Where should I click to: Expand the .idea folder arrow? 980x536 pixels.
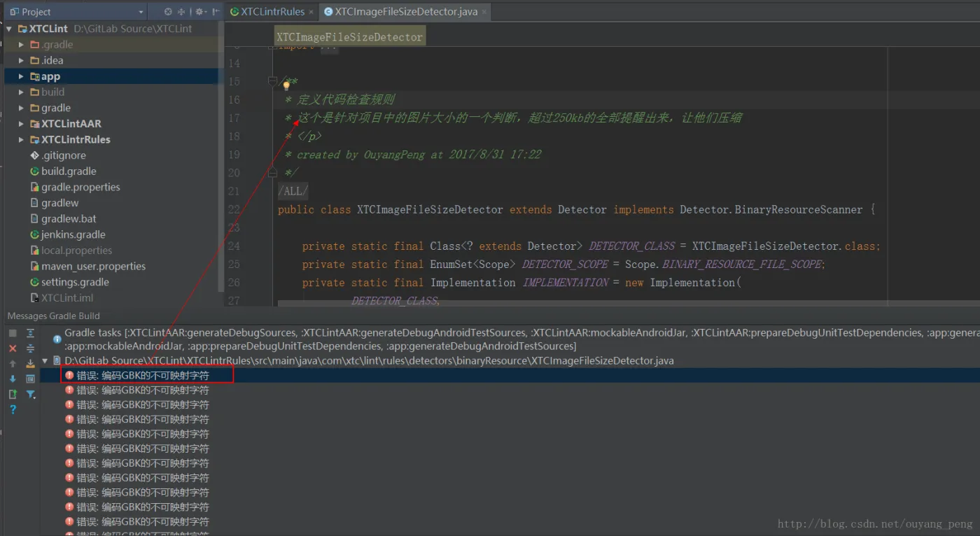(22, 61)
